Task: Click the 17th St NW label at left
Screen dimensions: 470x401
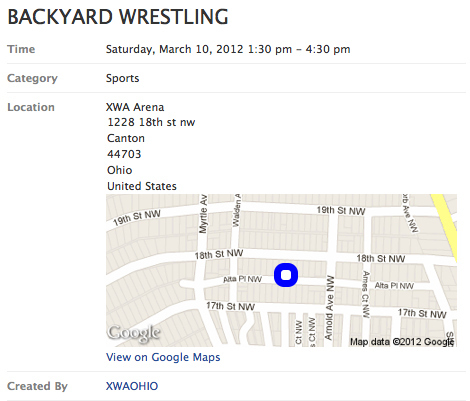Action: click(230, 306)
